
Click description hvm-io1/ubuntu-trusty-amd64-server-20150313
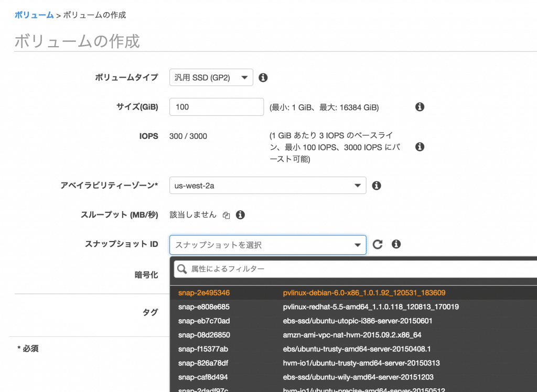(x=361, y=363)
